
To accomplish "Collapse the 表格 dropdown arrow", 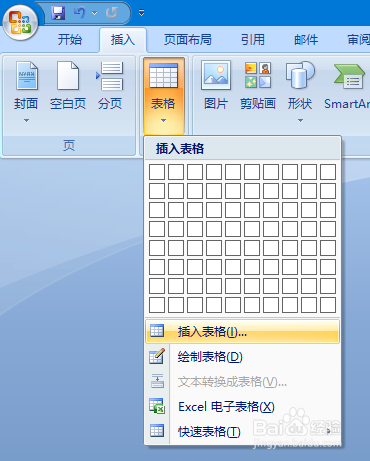I will click(163, 120).
